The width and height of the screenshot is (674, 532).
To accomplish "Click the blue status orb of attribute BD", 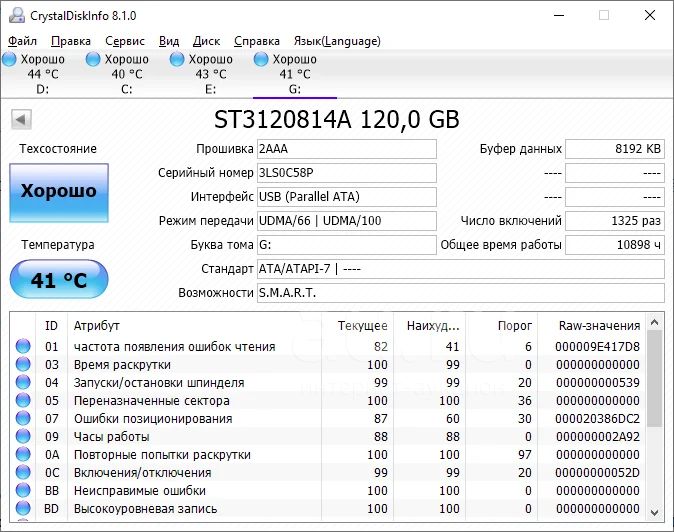I will (23, 508).
